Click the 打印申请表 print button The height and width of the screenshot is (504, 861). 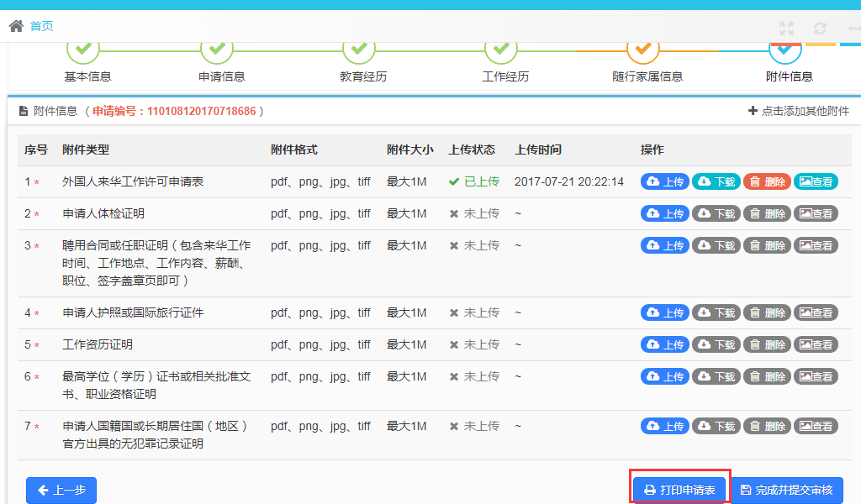[x=679, y=490]
